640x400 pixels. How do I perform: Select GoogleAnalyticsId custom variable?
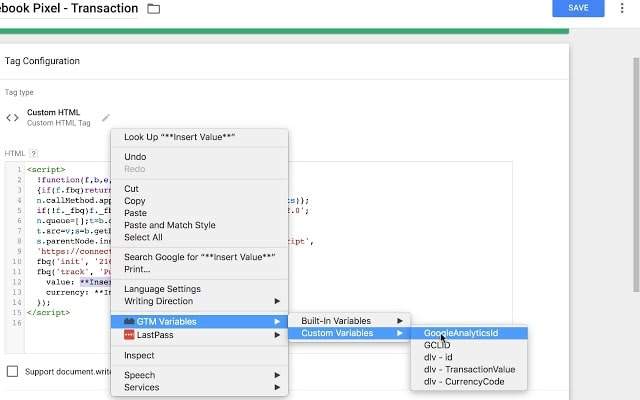click(469, 333)
